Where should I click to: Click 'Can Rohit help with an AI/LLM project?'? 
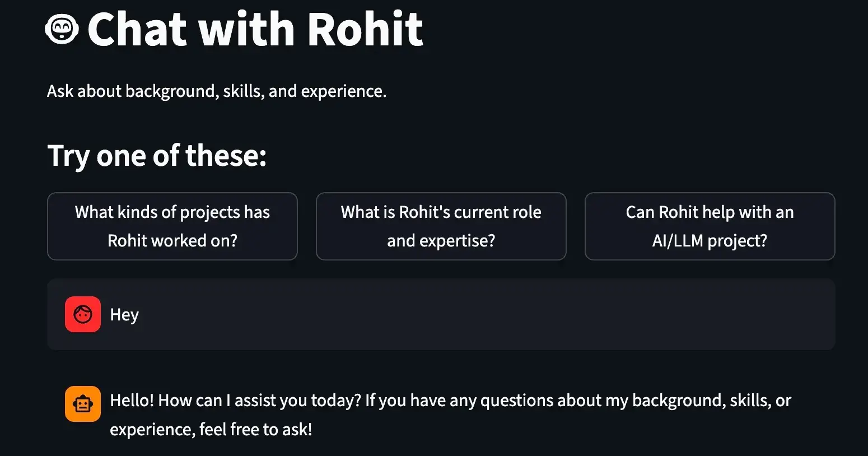(710, 226)
